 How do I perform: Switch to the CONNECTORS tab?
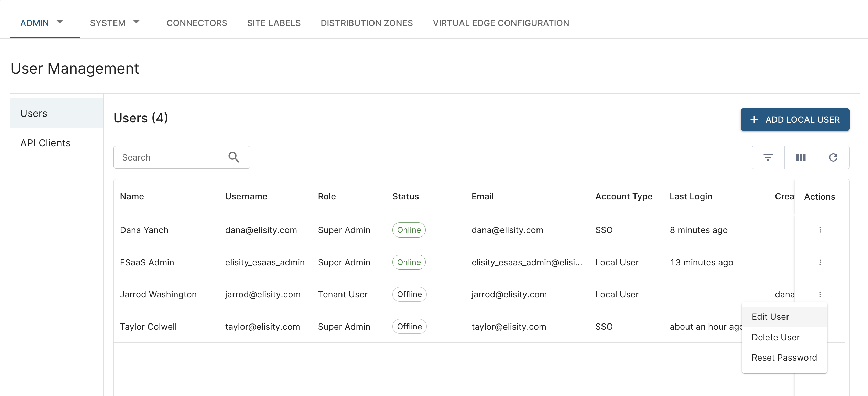pos(197,23)
